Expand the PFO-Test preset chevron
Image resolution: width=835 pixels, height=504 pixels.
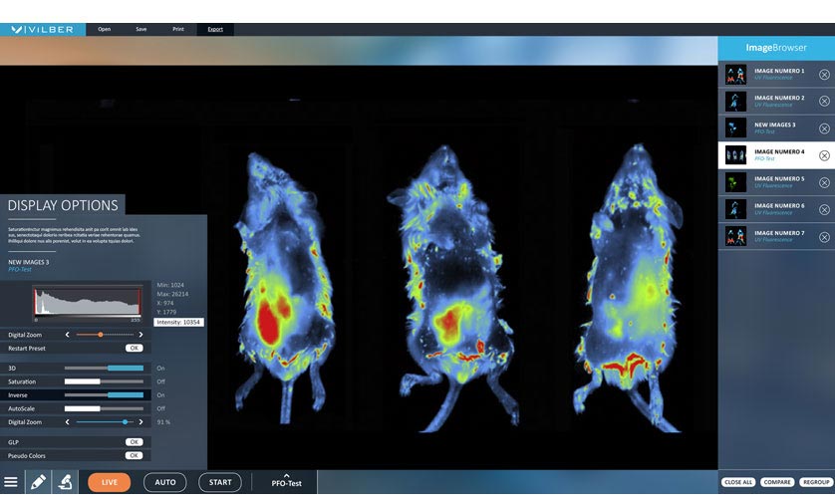[x=287, y=475]
